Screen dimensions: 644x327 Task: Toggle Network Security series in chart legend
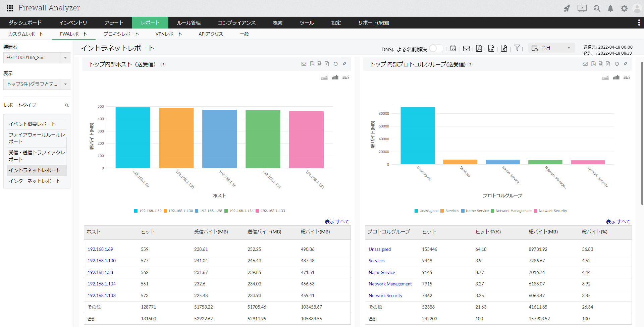[550, 211]
